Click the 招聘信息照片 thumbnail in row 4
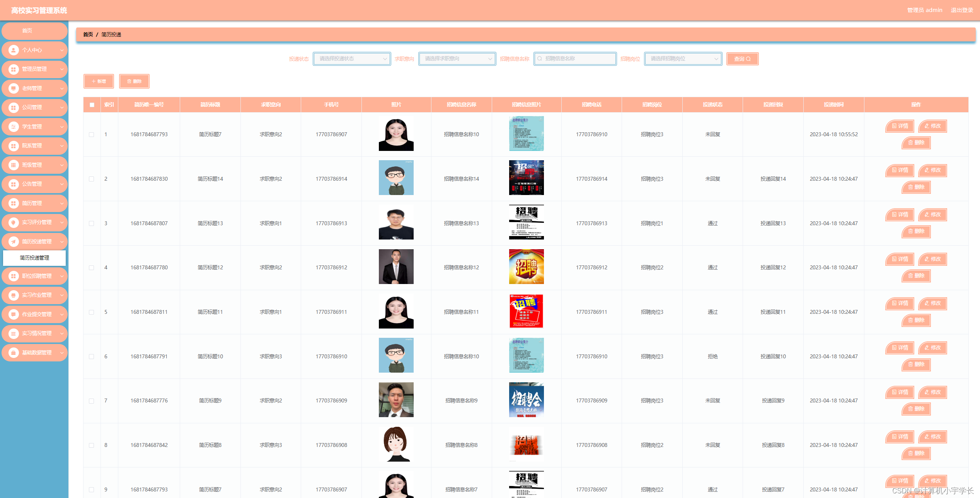 (x=526, y=267)
